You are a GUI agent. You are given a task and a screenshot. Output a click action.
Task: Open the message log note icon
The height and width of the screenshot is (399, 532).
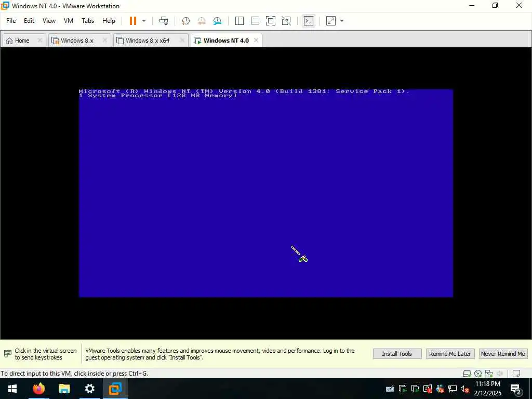point(516,374)
